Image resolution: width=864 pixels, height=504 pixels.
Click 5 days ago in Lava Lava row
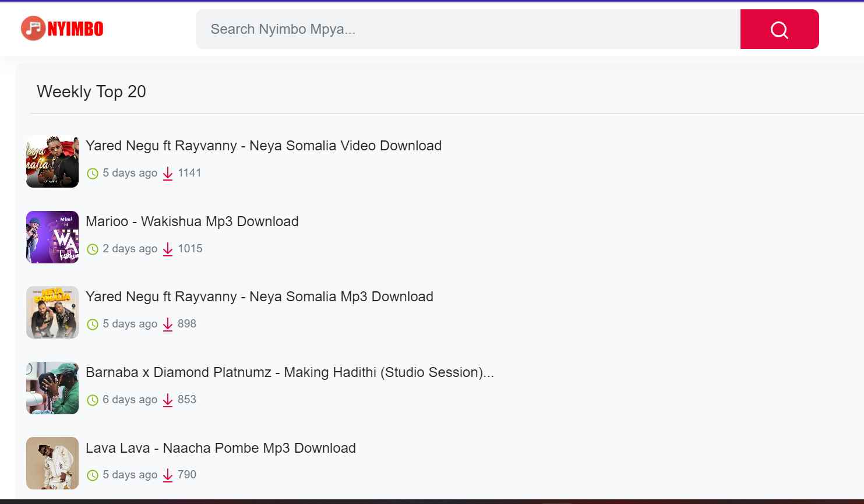point(130,475)
